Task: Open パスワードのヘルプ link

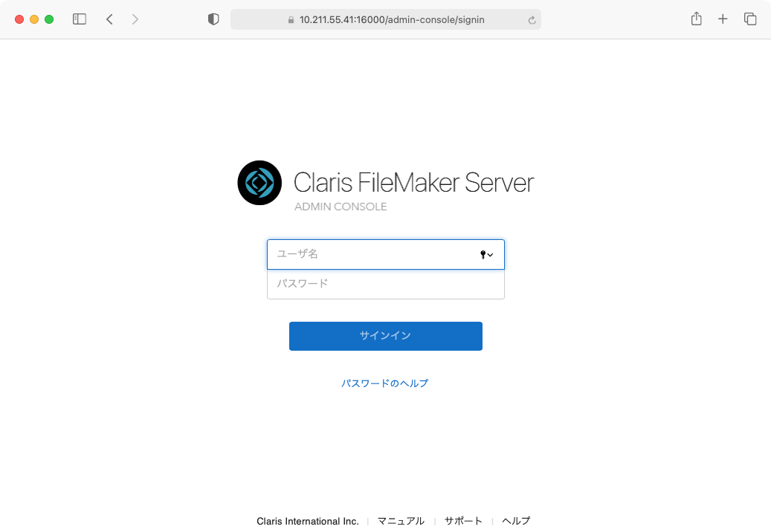Action: coord(385,383)
